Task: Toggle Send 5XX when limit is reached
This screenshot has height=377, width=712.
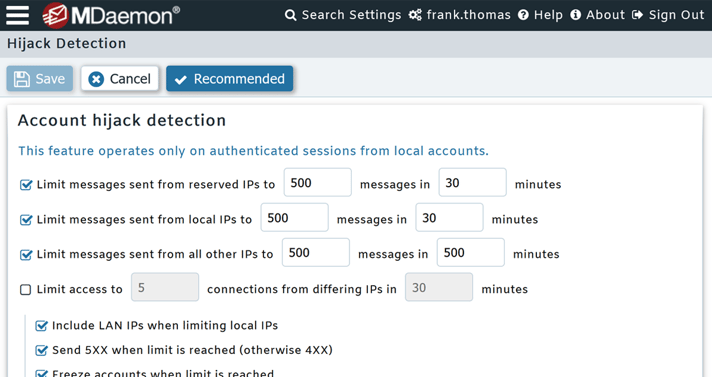Action: click(x=41, y=350)
